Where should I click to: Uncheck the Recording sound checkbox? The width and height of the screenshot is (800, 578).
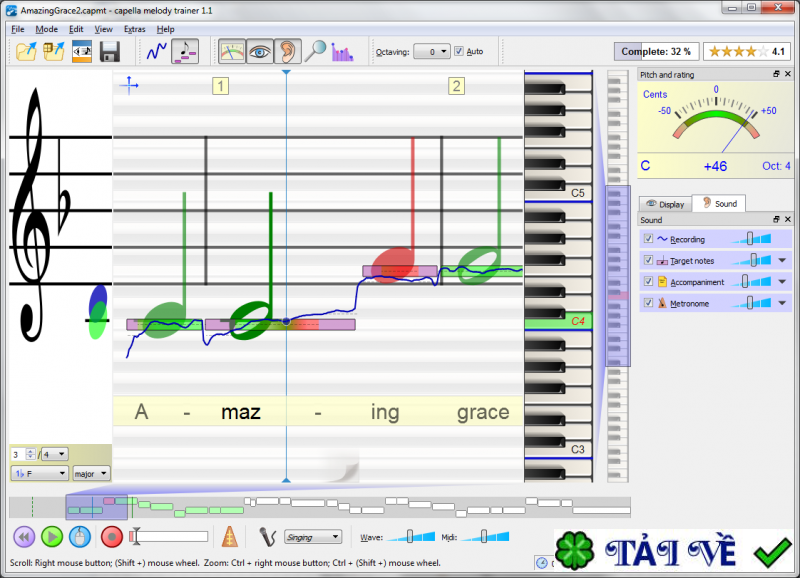tap(649, 239)
